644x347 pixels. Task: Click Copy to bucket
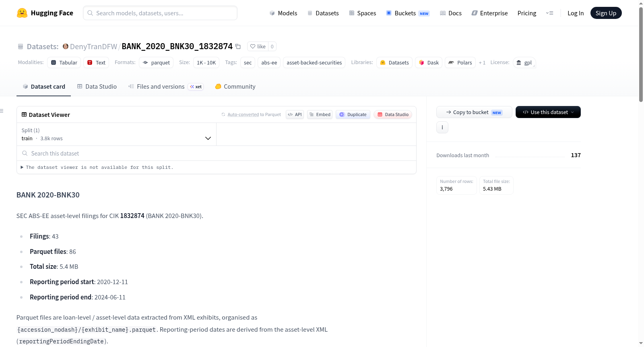[x=474, y=112]
